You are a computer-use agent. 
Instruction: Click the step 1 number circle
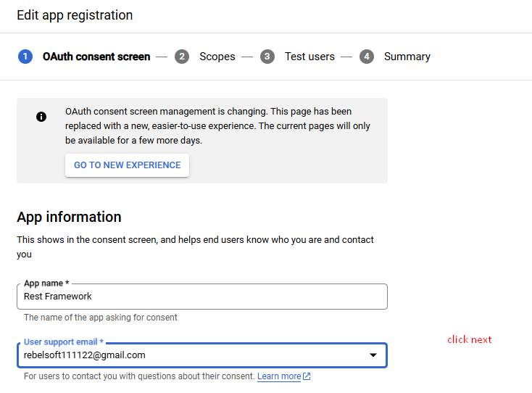(25, 57)
